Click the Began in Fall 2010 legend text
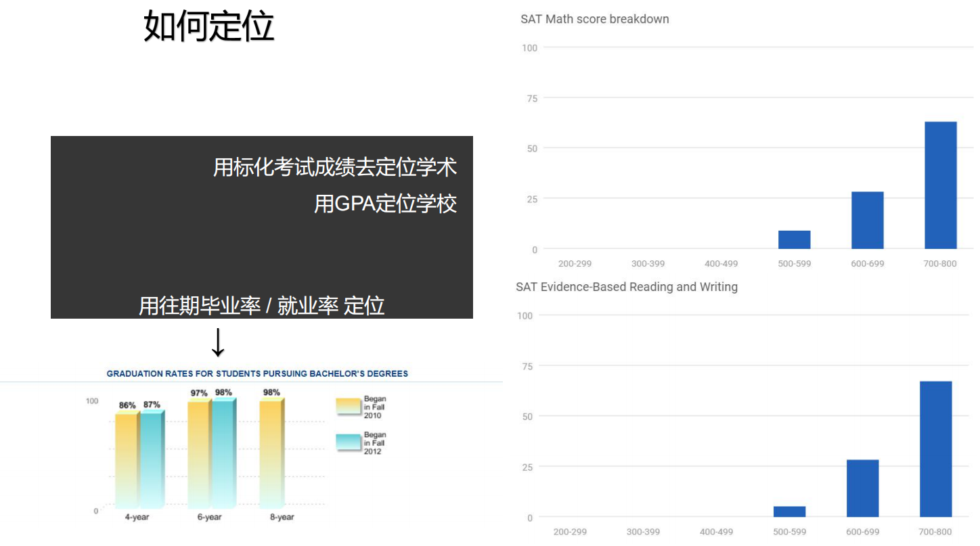Screen dimensions: 980x546 tap(375, 407)
